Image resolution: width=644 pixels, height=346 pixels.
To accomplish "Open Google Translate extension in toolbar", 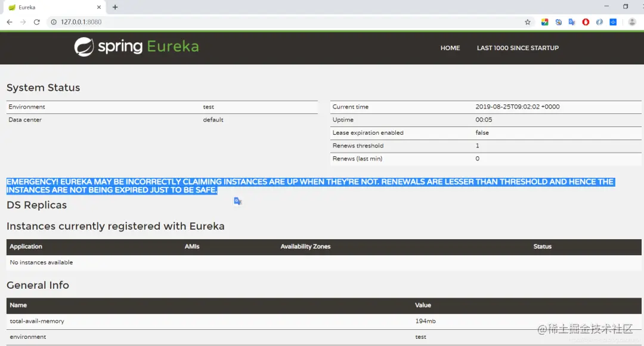I will 572,22.
